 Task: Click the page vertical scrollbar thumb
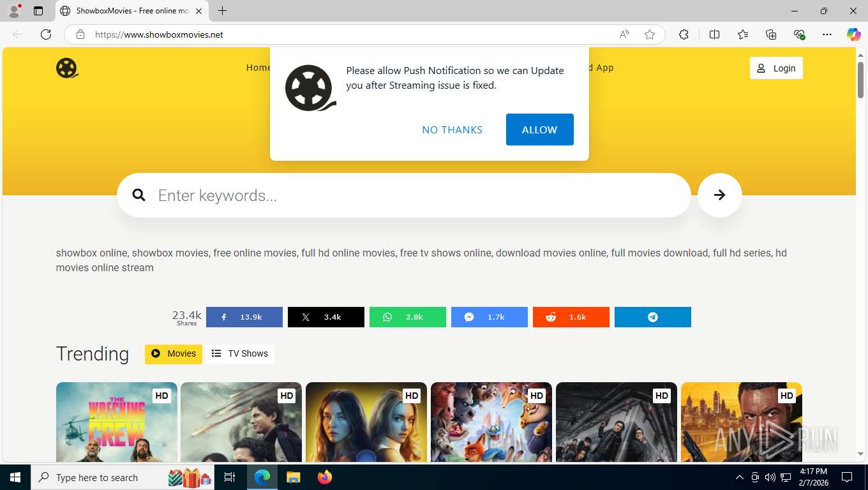(861, 79)
